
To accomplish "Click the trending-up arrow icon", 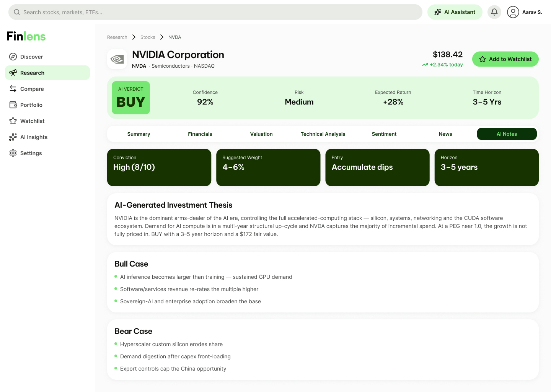I will 425,65.
